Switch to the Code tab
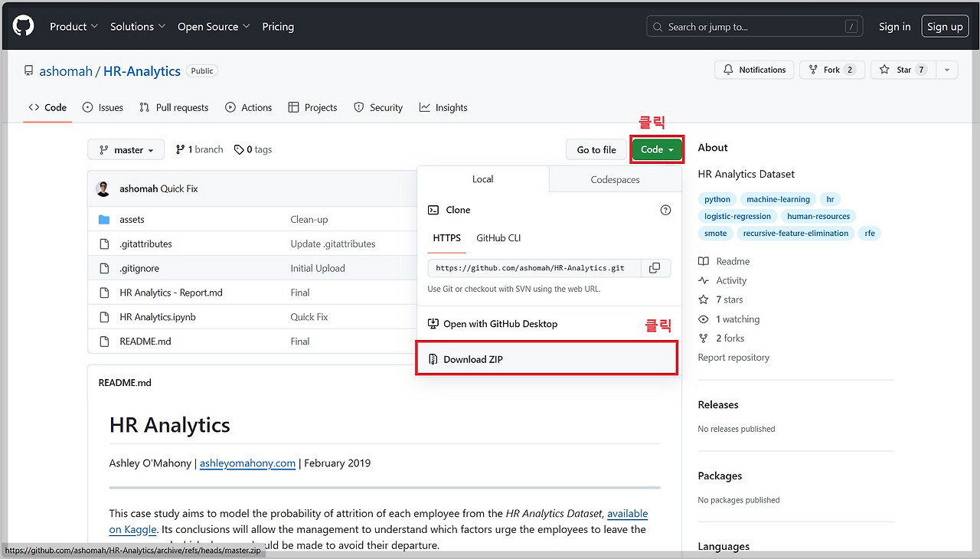The width and height of the screenshot is (980, 559). pyautogui.click(x=47, y=108)
